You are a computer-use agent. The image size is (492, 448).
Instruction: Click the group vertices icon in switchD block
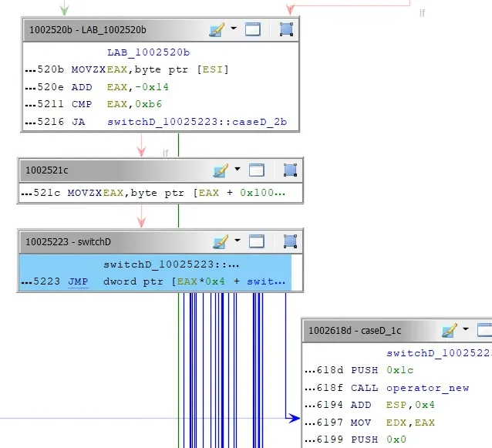pyautogui.click(x=290, y=242)
